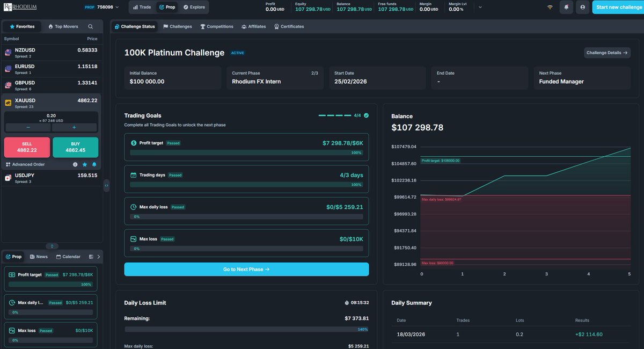Open News tab in bottom-left panel

coord(39,257)
